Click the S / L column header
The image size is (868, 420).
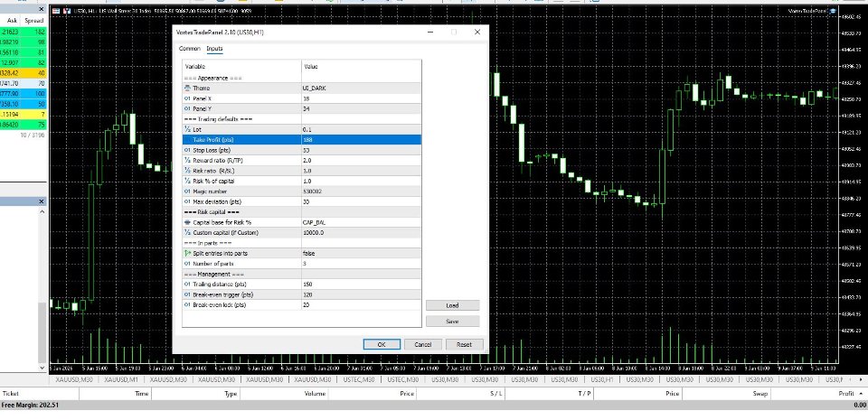point(461,394)
